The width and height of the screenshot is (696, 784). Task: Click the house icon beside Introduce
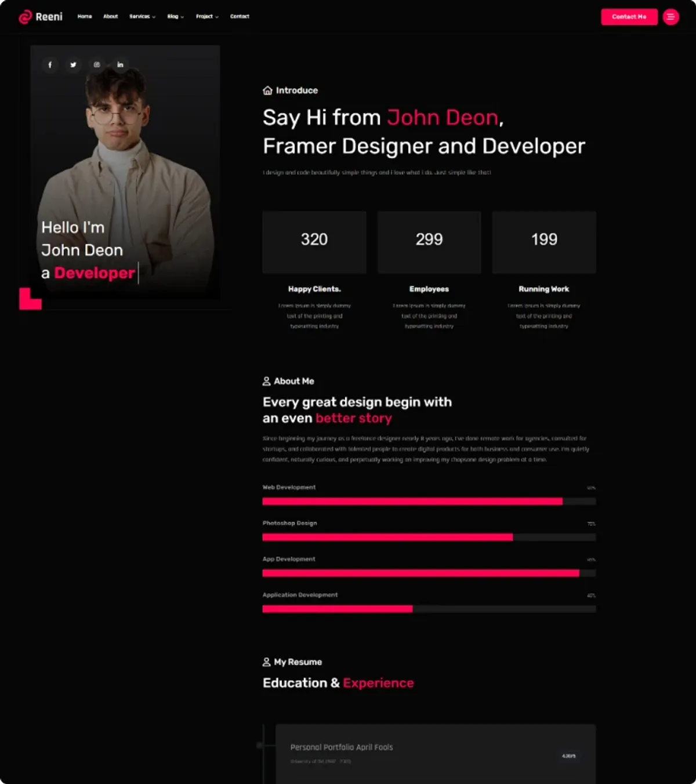point(267,90)
